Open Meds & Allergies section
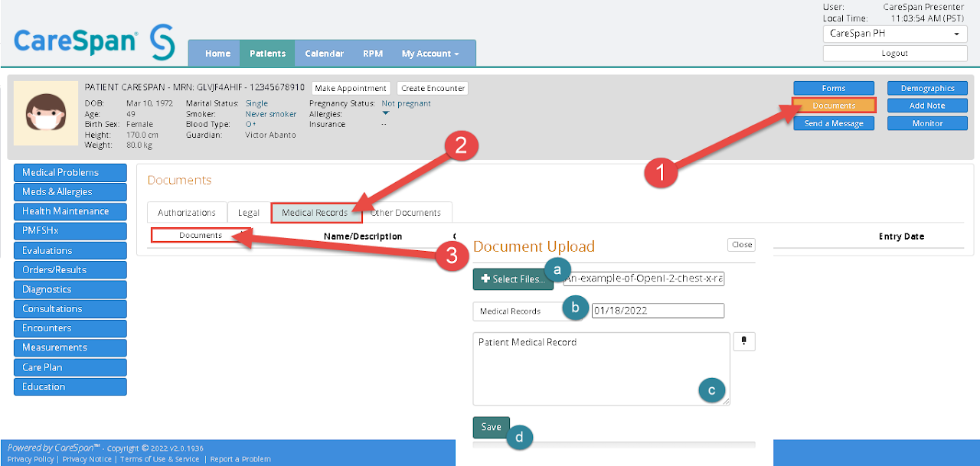Image resolution: width=980 pixels, height=466 pixels. pyautogui.click(x=70, y=192)
